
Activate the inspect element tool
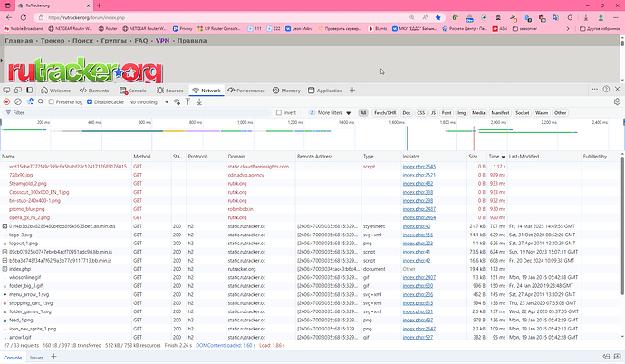pyautogui.click(x=6, y=91)
